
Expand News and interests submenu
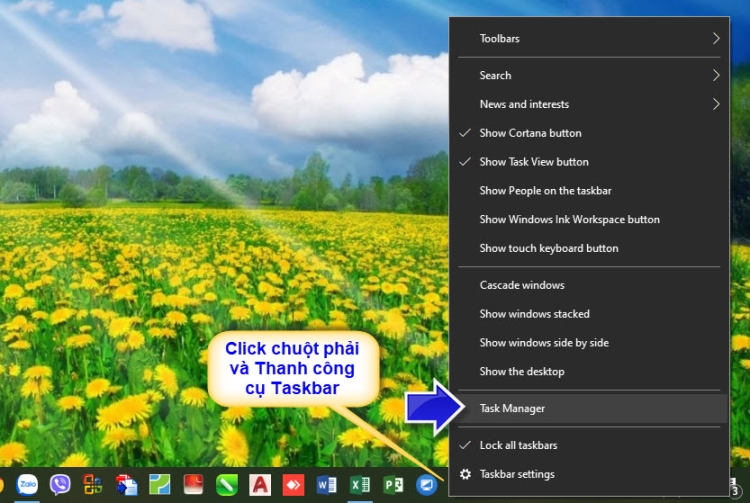coord(588,104)
